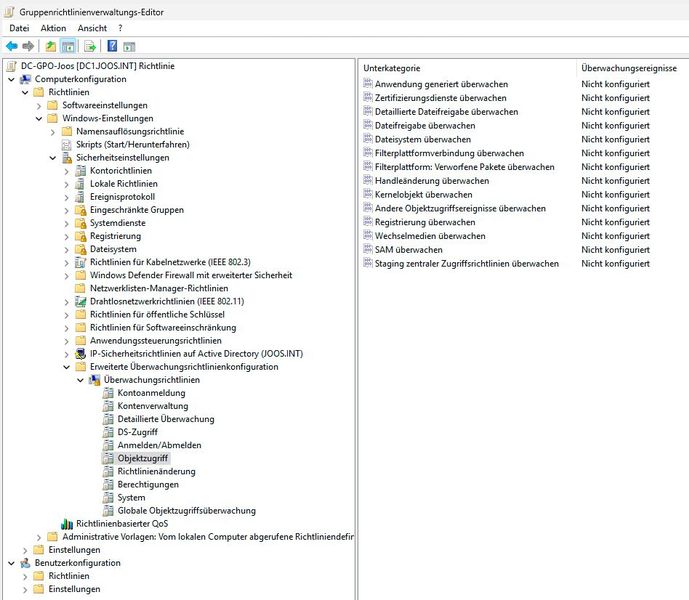Image resolution: width=689 pixels, height=600 pixels.
Task: Click the Überwachungsrichtlinien node icon
Action: pyautogui.click(x=94, y=380)
